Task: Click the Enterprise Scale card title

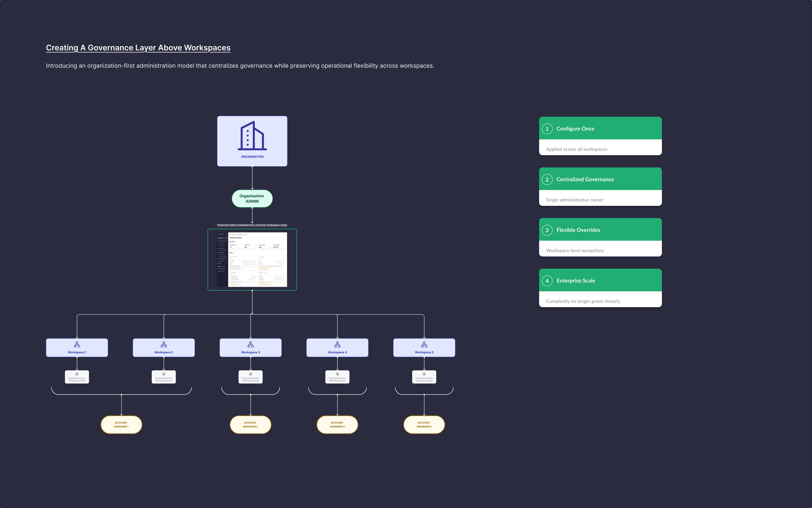Action: [576, 281]
